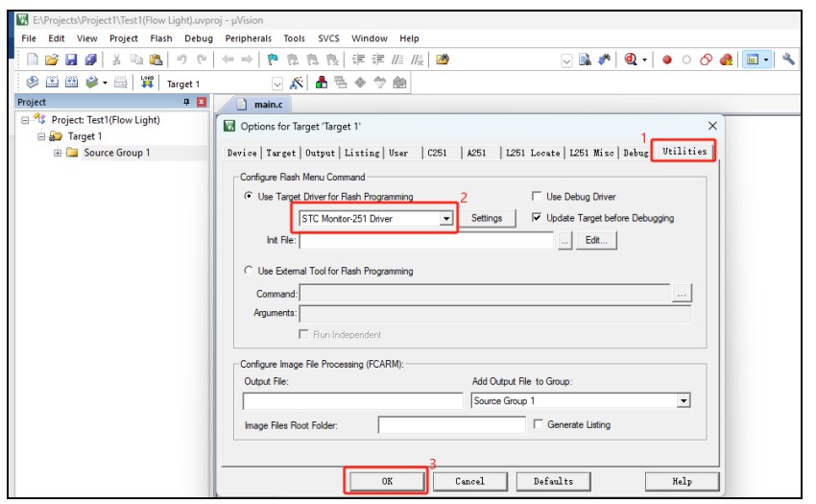This screenshot has width=816, height=504.
Task: Open the Peripherals menu
Action: pyautogui.click(x=248, y=38)
